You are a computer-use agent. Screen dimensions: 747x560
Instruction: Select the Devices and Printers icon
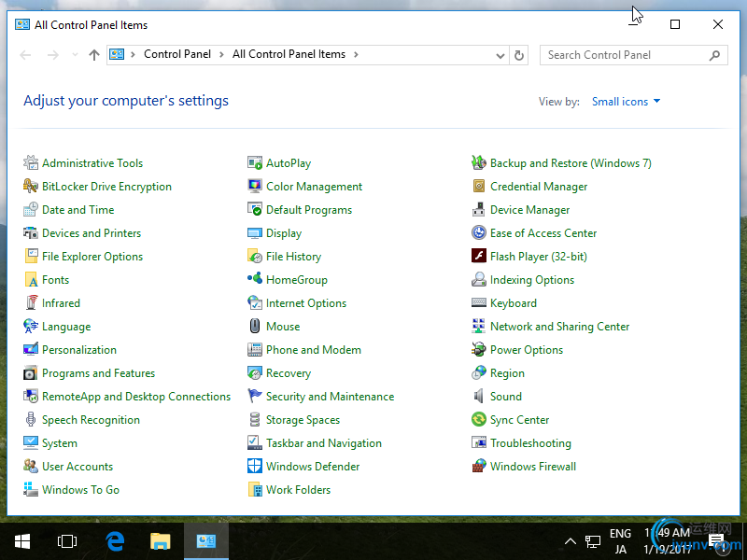pos(31,232)
